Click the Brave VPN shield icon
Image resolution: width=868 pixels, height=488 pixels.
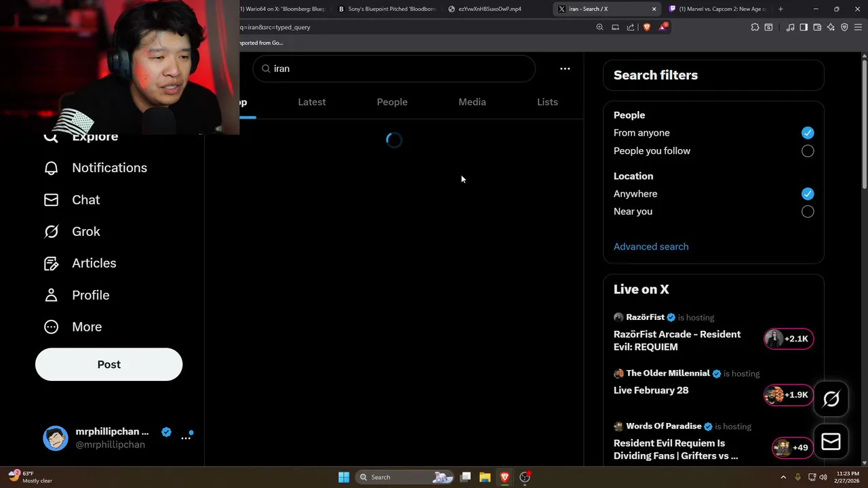pos(844,27)
